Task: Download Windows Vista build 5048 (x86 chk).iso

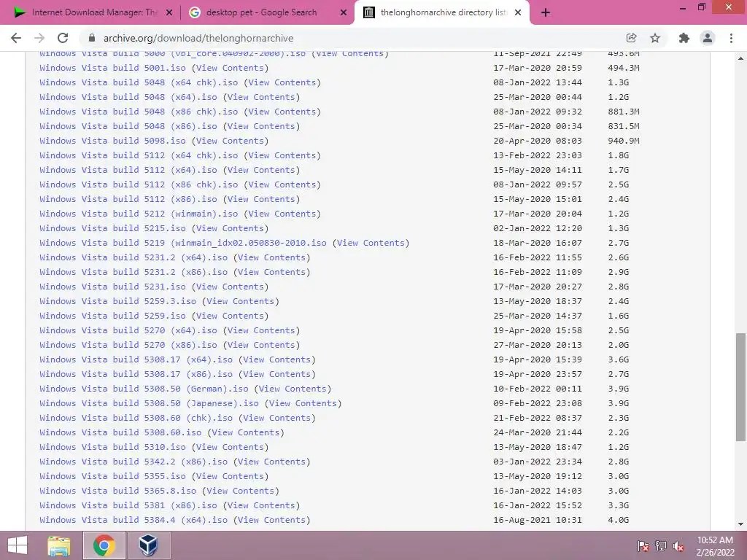Action: coord(139,112)
